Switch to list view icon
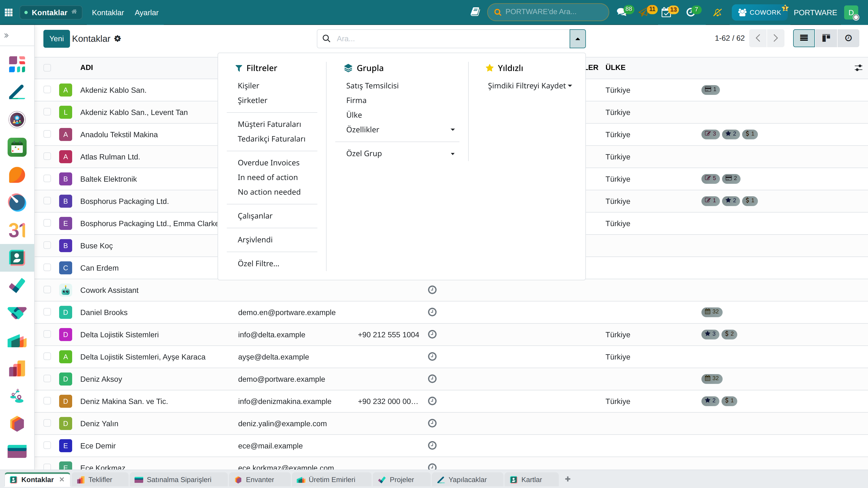 coord(804,38)
